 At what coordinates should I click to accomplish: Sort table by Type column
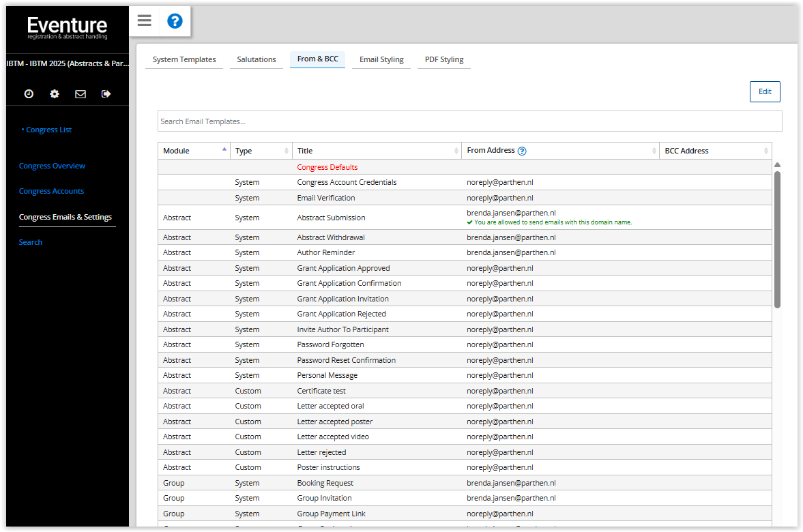[261, 151]
